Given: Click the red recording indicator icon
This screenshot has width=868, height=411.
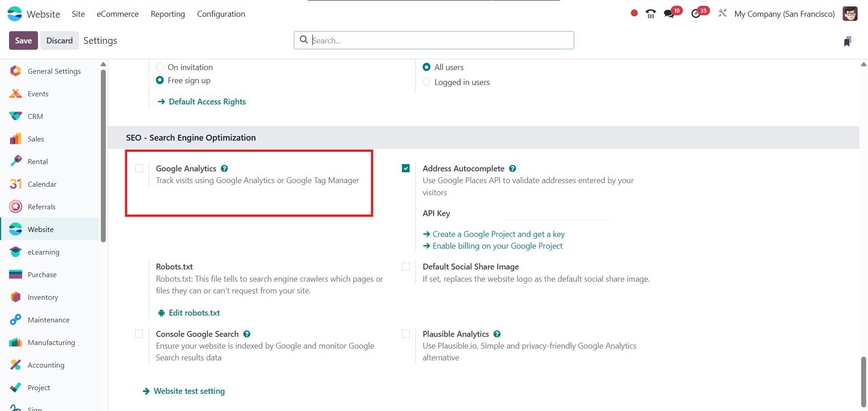Looking at the screenshot, I should pyautogui.click(x=634, y=14).
